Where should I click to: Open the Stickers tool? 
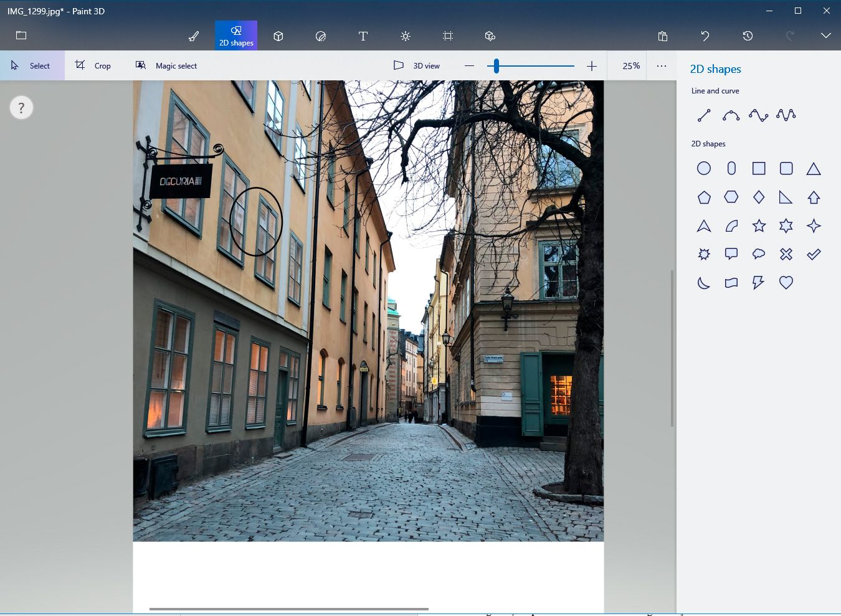(321, 36)
